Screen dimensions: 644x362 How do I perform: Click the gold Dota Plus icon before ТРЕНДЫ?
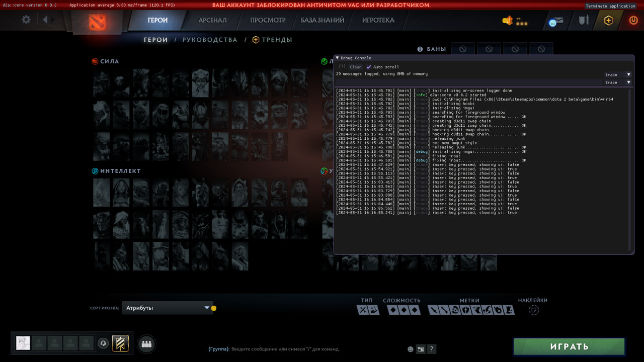coord(256,40)
